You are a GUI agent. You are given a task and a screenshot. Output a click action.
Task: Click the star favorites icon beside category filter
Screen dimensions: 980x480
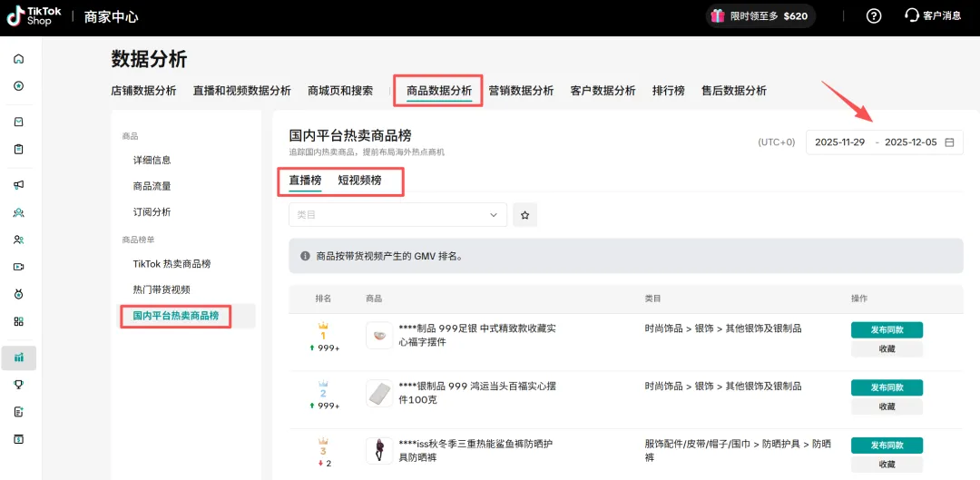524,215
